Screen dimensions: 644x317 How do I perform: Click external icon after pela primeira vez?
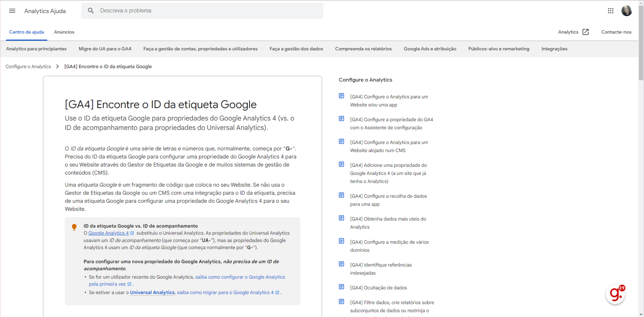(x=129, y=284)
